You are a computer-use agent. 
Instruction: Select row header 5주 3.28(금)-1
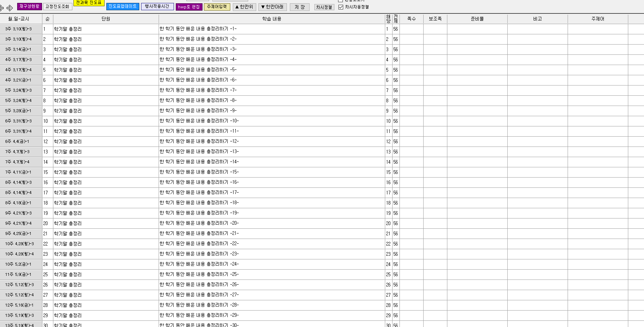21,111
